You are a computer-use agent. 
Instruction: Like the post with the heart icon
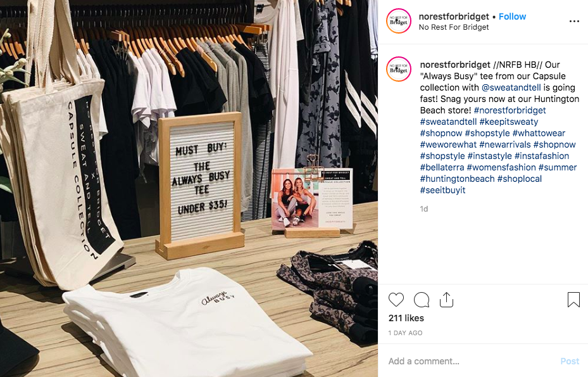tap(396, 300)
